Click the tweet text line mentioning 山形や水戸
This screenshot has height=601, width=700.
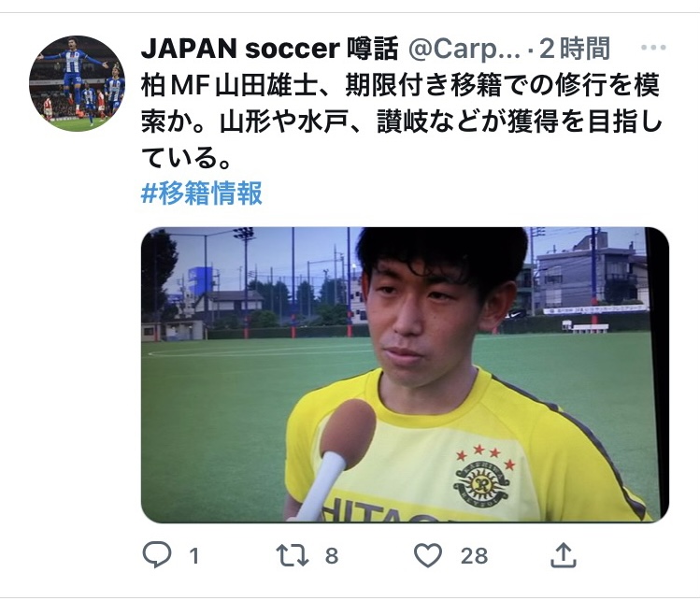(x=401, y=122)
